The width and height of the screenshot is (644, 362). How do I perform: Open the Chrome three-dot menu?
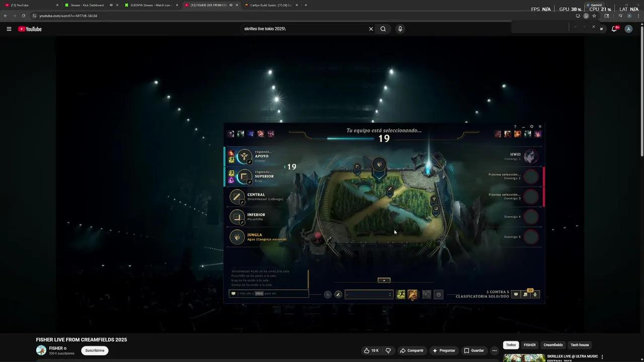(638, 16)
